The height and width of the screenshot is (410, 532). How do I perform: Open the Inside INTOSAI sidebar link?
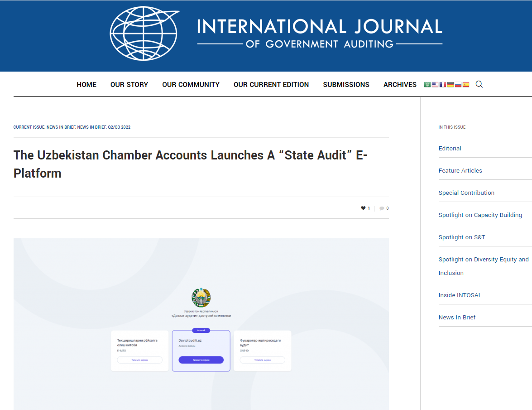[459, 295]
